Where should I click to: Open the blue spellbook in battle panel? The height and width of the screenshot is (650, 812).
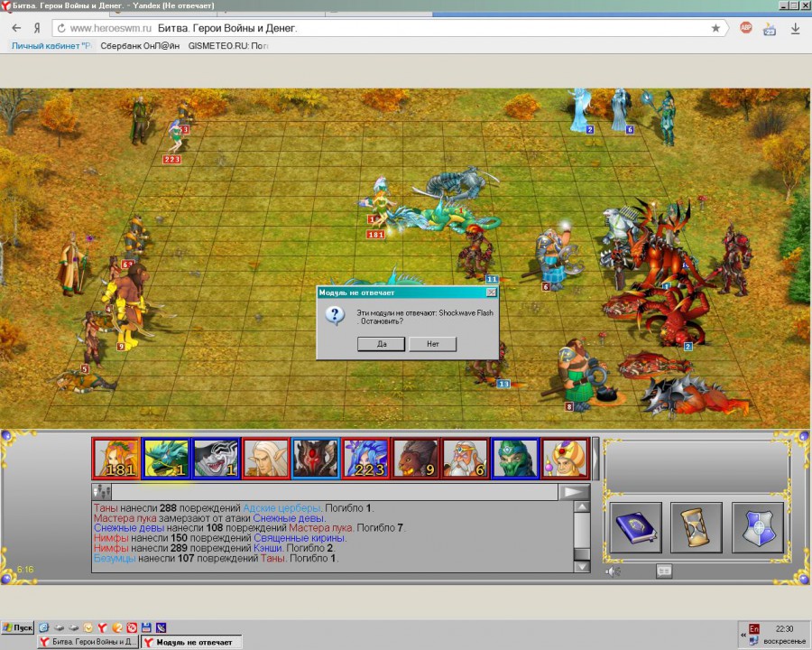(635, 527)
